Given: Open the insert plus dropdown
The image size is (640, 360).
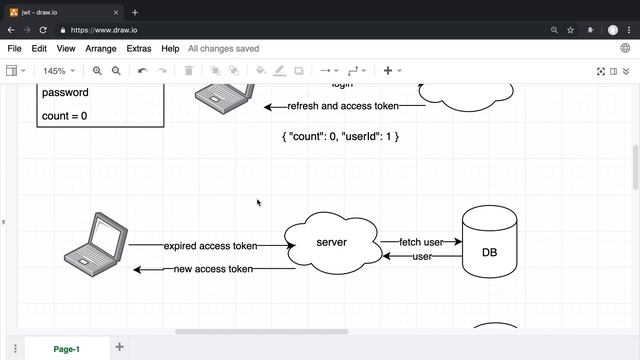Looking at the screenshot, I should (393, 71).
